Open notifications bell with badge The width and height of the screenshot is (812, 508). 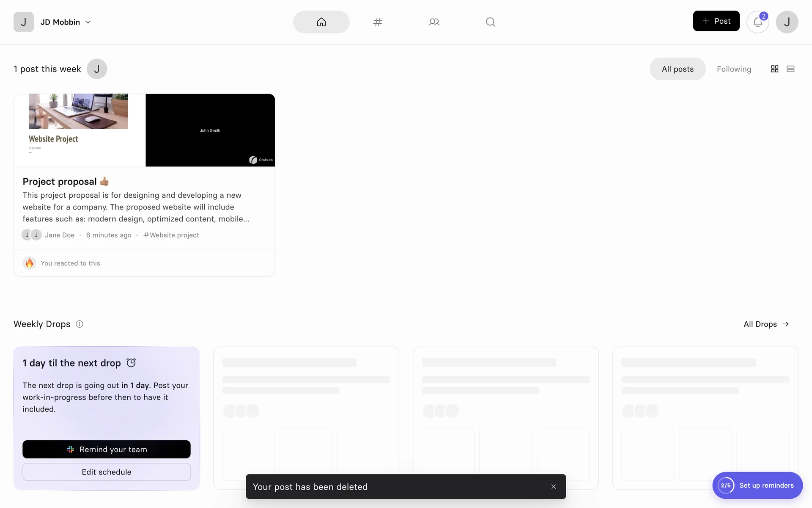(757, 22)
